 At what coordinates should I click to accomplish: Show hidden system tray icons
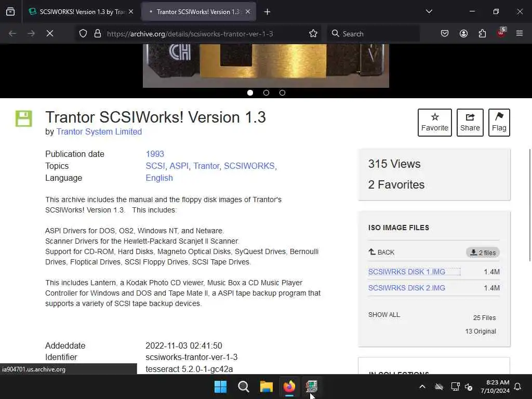(422, 387)
